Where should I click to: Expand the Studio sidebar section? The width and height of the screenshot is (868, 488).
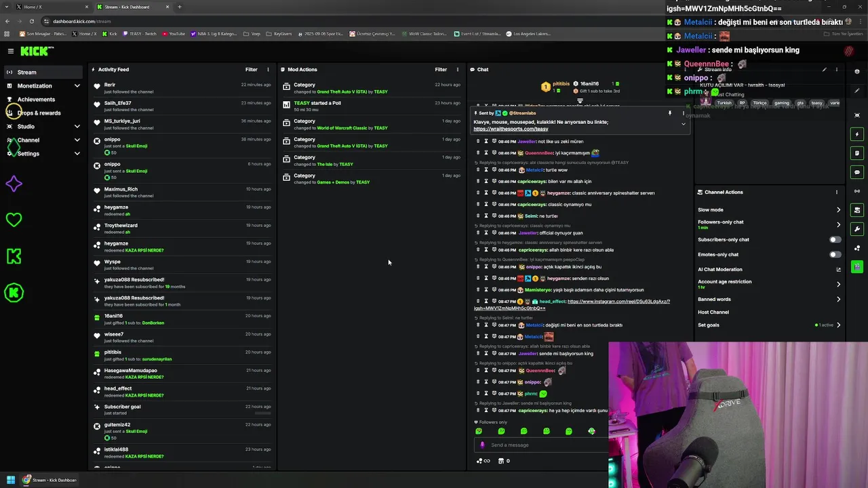77,127
